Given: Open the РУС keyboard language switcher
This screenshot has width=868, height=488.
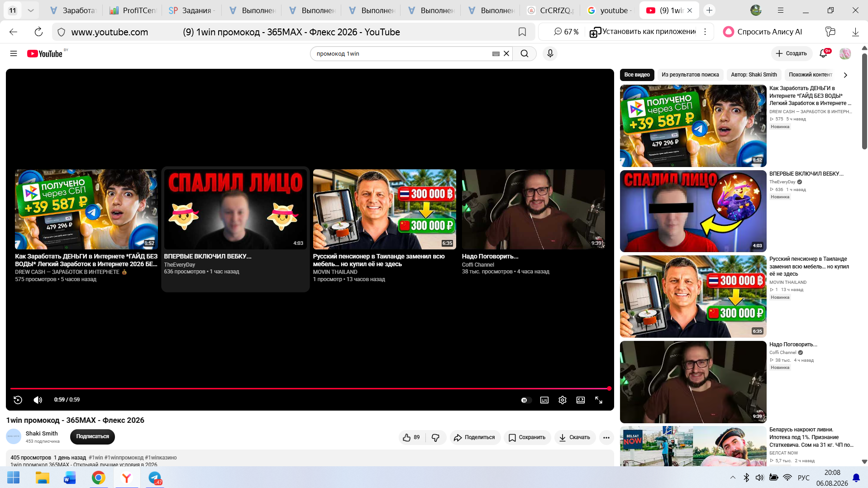Looking at the screenshot, I should point(804,478).
